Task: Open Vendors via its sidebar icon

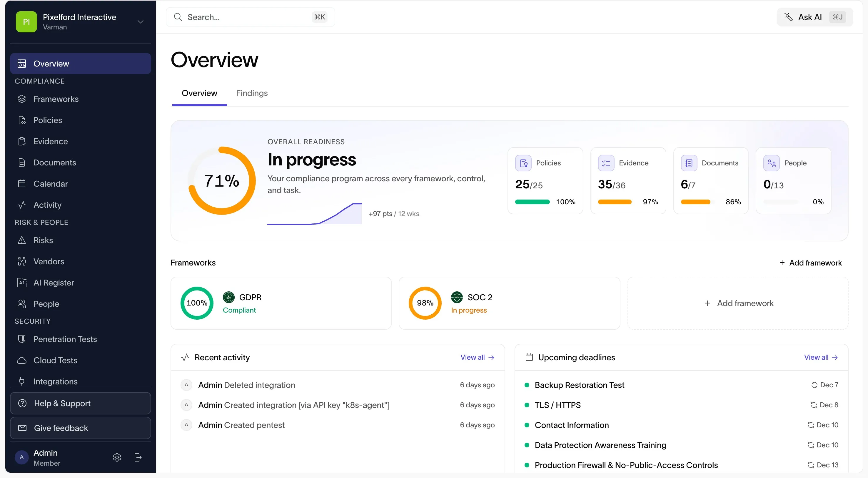Action: [x=21, y=261]
